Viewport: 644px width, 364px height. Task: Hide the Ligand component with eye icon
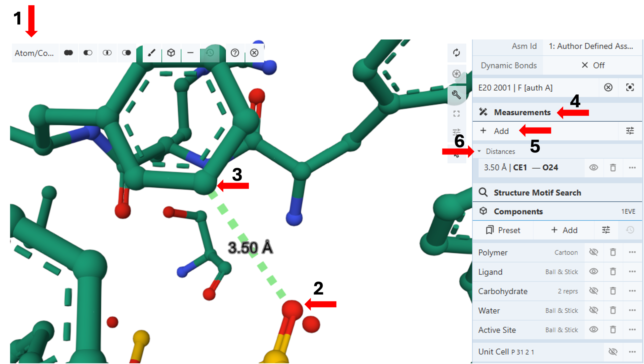point(593,272)
